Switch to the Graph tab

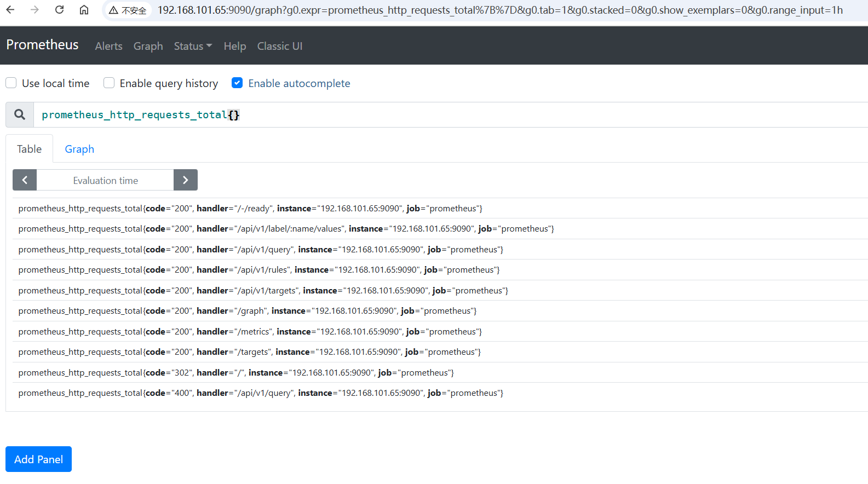[79, 149]
